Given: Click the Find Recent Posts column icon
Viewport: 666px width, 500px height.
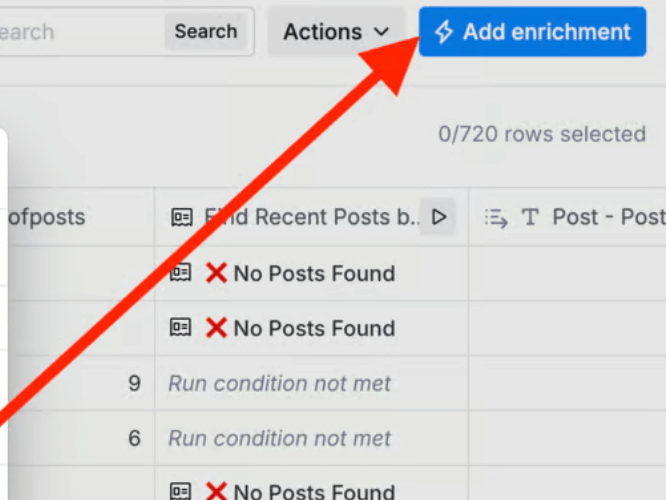Looking at the screenshot, I should click(x=182, y=217).
